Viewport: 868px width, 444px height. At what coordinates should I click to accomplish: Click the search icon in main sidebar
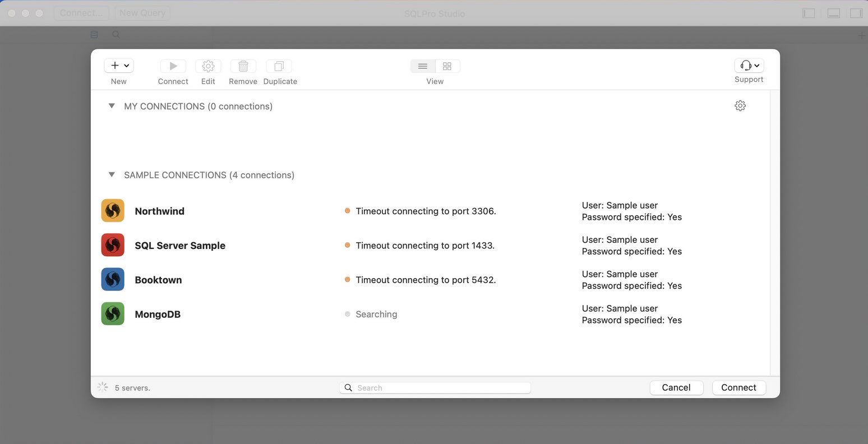coord(116,35)
